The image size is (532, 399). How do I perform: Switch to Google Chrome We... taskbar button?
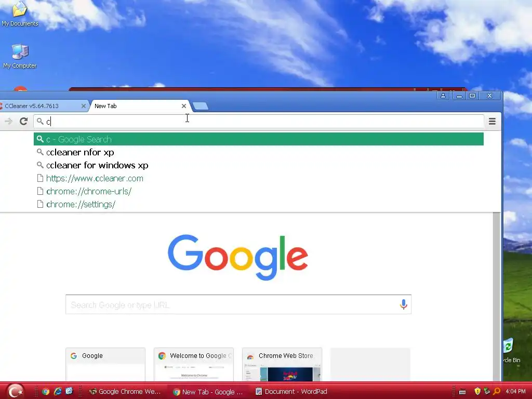[125, 392]
